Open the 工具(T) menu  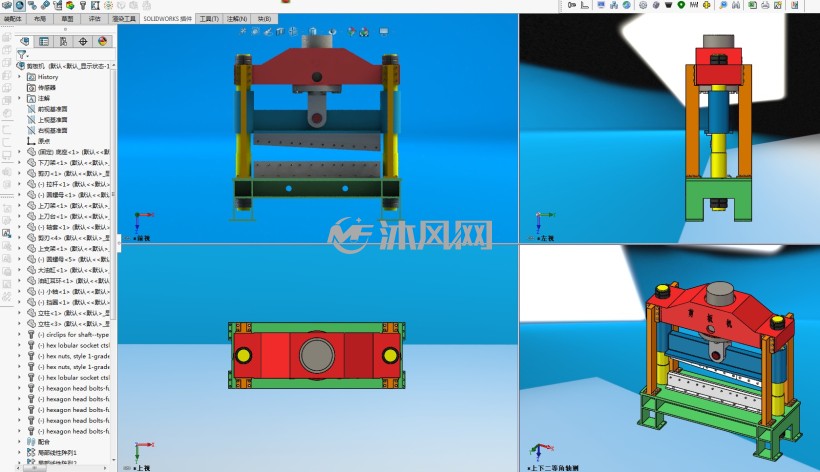click(x=209, y=19)
